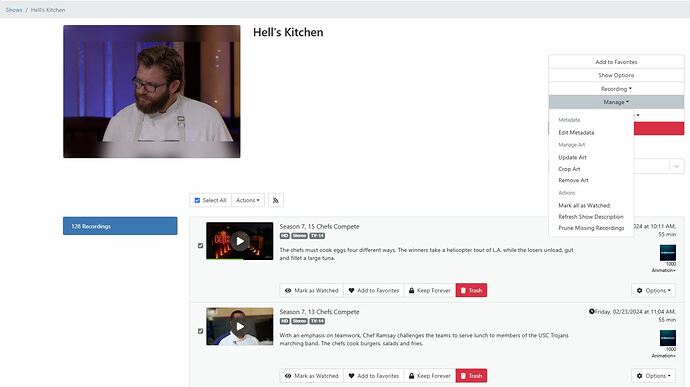The width and height of the screenshot is (690, 387).
Task: Open Show Options button
Action: (x=616, y=75)
